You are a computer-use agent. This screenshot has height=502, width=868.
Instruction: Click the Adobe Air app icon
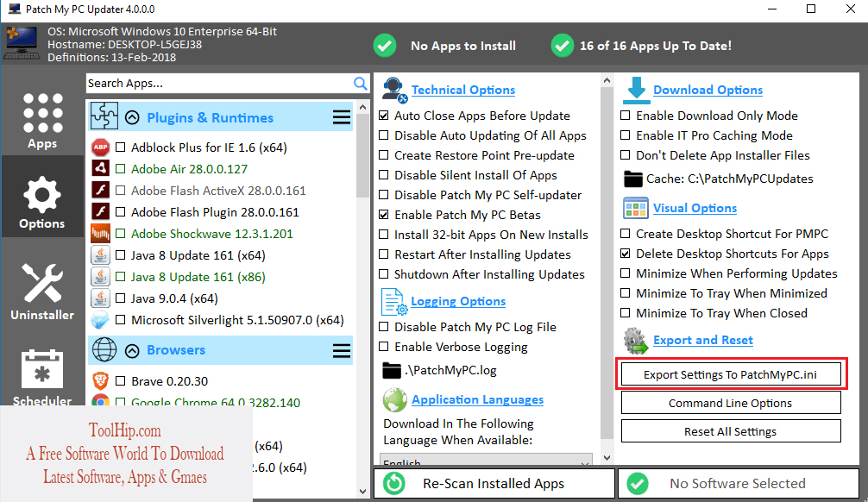pyautogui.click(x=100, y=169)
